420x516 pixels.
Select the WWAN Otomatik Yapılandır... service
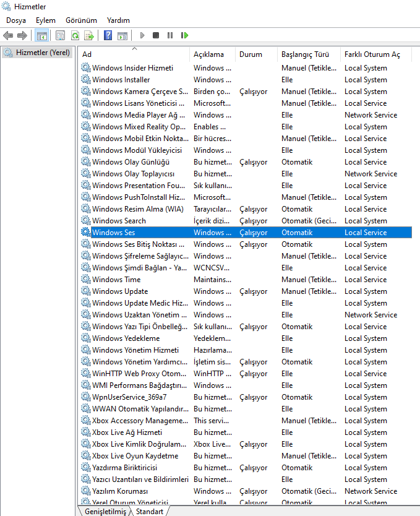pos(140,409)
